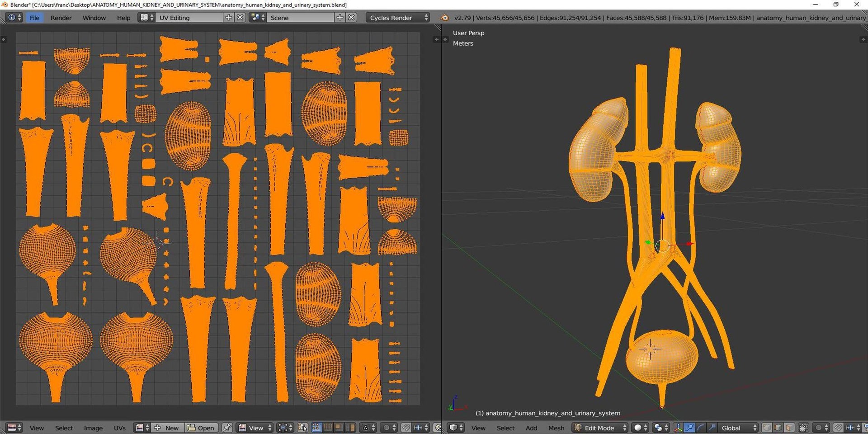Screen dimensions: 868x434
Task: Add a new scene next to Scene field
Action: click(340, 18)
